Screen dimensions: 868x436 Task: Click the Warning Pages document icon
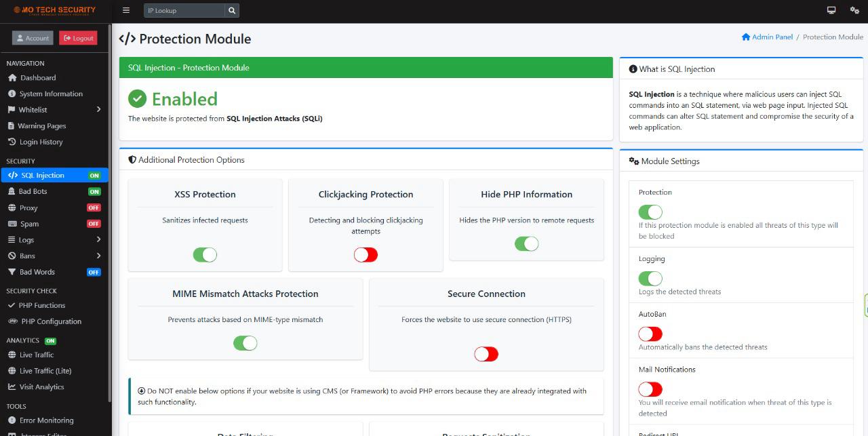[x=12, y=126]
